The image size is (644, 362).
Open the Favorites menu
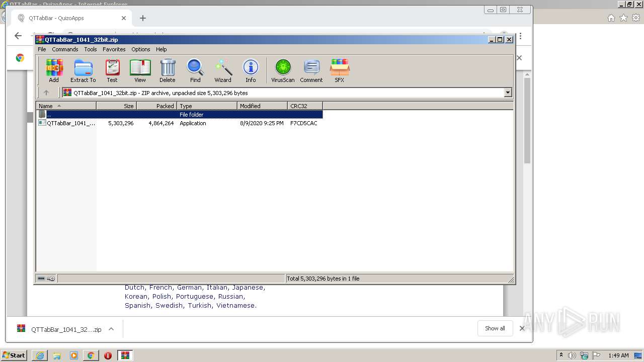point(114,49)
